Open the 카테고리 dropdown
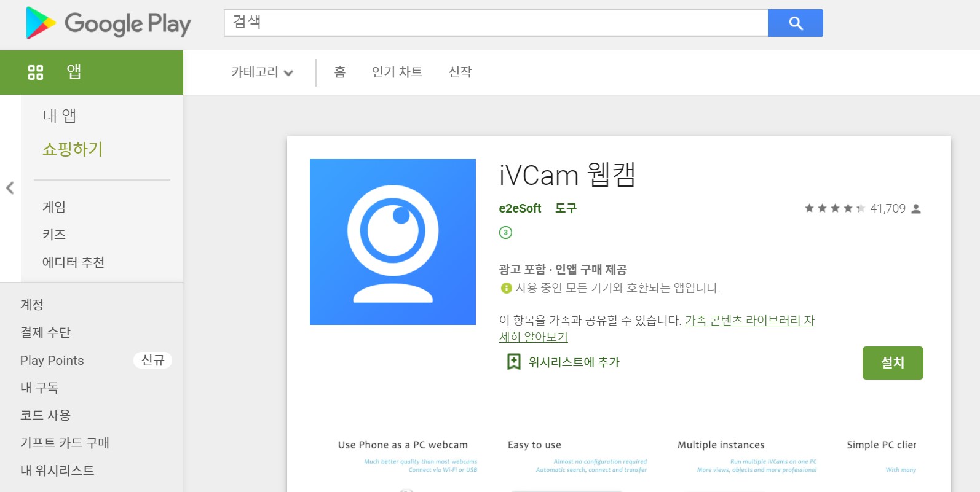The image size is (980, 492). (262, 72)
